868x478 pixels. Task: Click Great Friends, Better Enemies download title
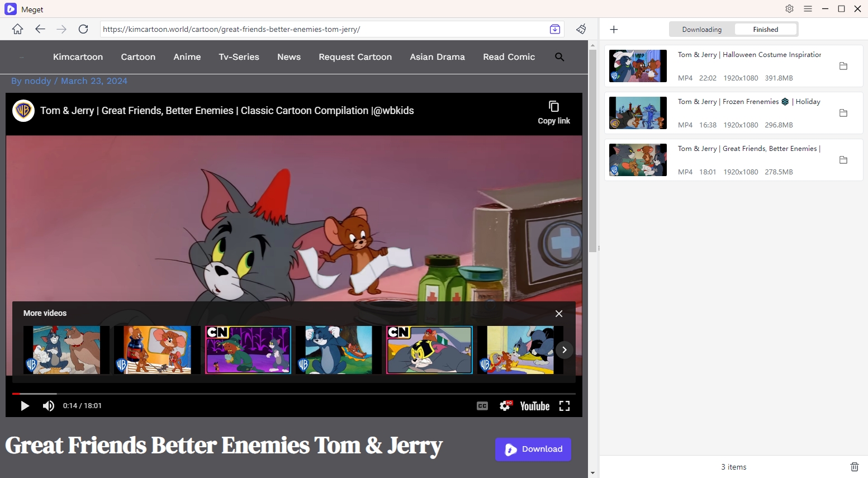pyautogui.click(x=749, y=149)
